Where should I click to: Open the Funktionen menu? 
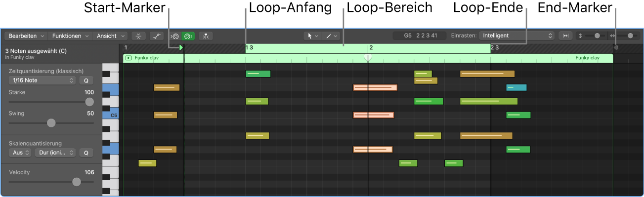pyautogui.click(x=70, y=36)
